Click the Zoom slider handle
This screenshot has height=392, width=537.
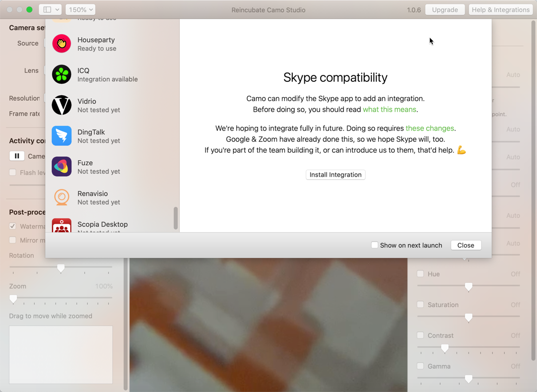[13, 299]
